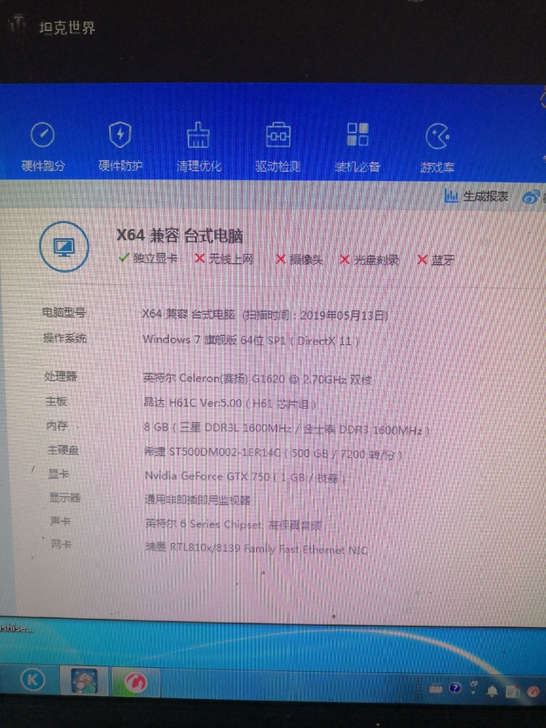This screenshot has width=546, height=728.
Task: Click the 显卡 label
Action: tap(58, 474)
